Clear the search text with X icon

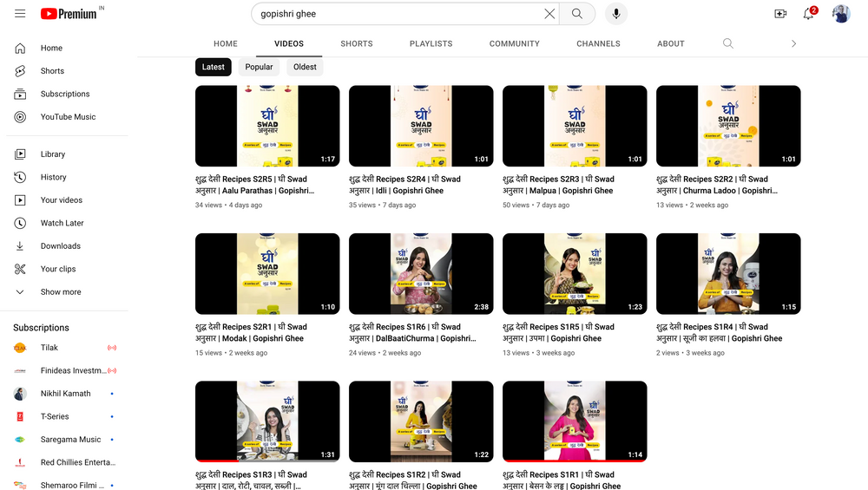point(549,14)
